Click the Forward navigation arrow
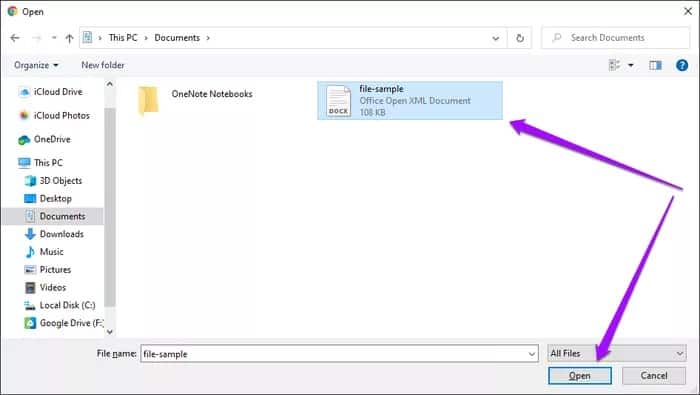The image size is (700, 395). [36, 38]
